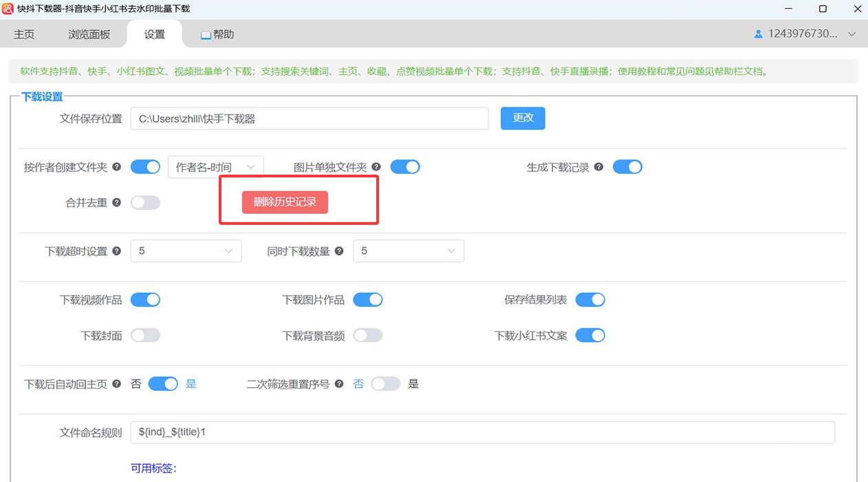Open 同时下载数量 dropdown
The width and height of the screenshot is (868, 482).
pyautogui.click(x=409, y=251)
